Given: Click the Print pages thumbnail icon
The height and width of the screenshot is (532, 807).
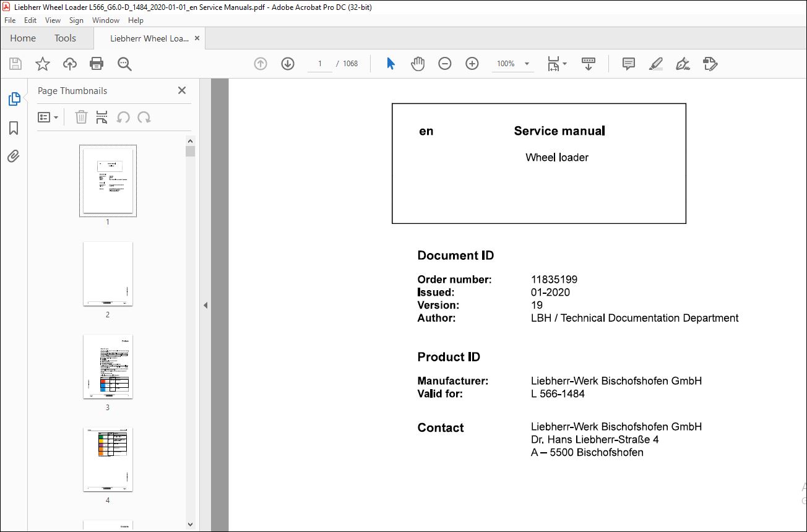Looking at the screenshot, I should 102,117.
